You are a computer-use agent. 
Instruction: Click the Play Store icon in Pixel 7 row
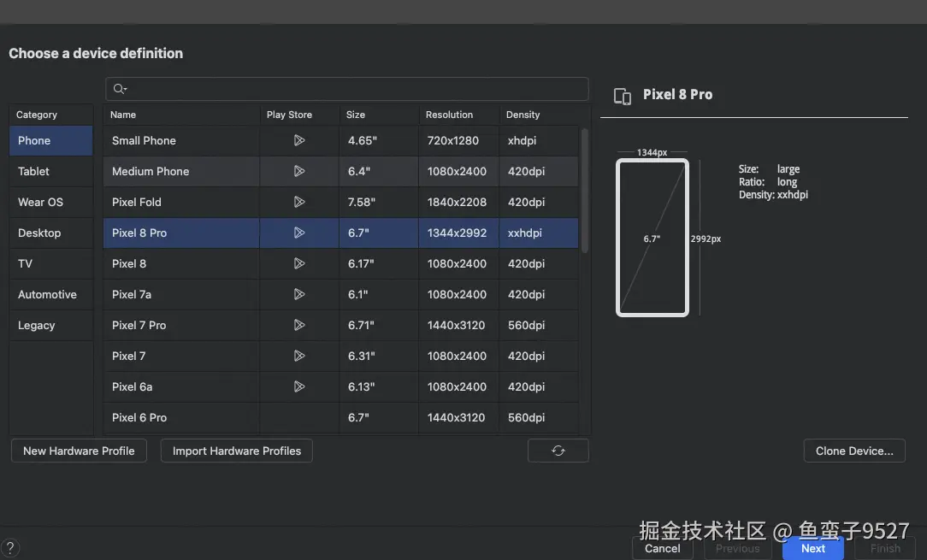(x=299, y=356)
